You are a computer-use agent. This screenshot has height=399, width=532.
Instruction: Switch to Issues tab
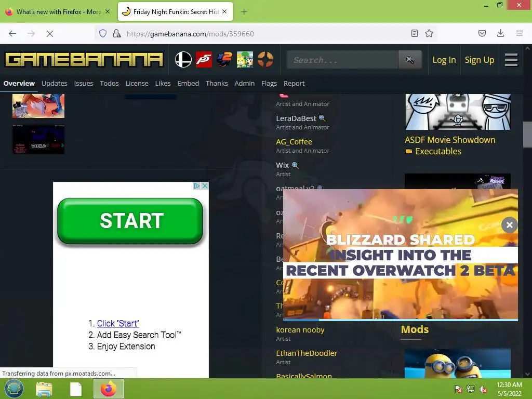pos(84,84)
